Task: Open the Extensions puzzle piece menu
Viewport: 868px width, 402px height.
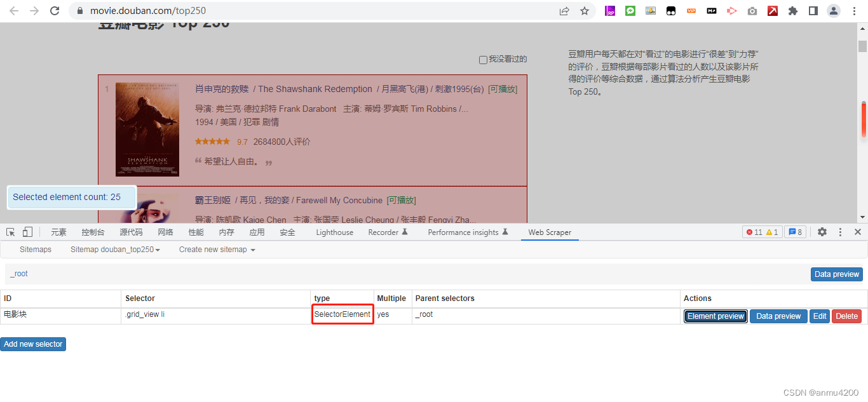Action: (x=793, y=11)
